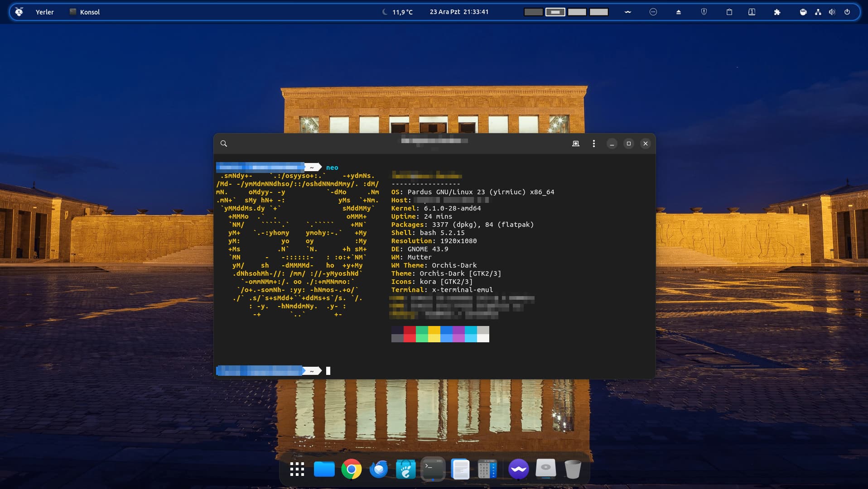Screen dimensions: 868x489
Task: Close the terminal window
Action: [x=646, y=144]
